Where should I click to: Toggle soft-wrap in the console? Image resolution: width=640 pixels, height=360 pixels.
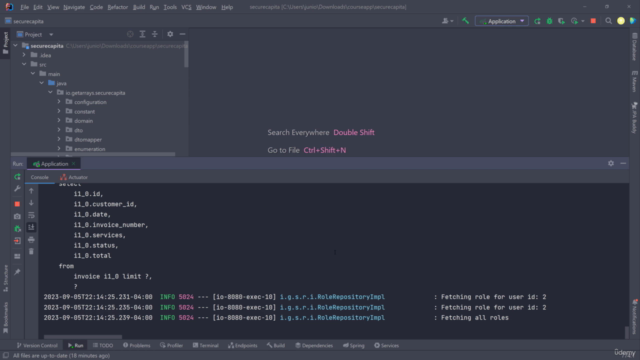click(31, 215)
